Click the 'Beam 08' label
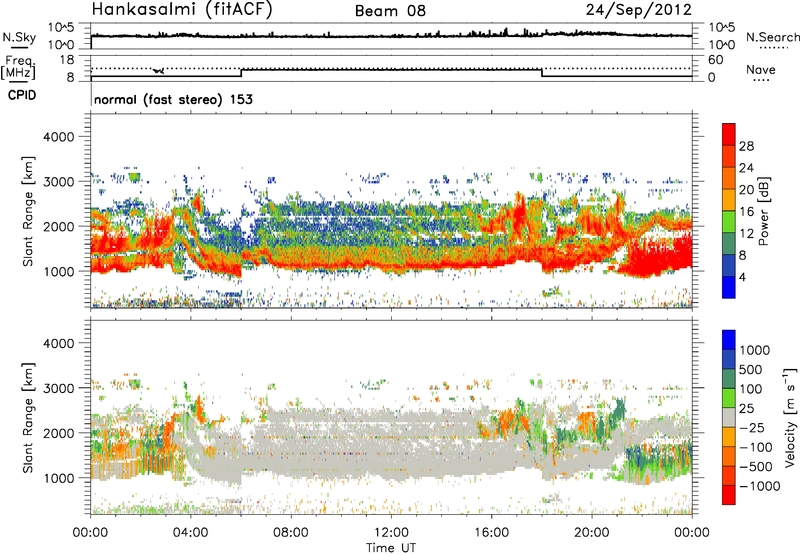The width and height of the screenshot is (800, 554). pyautogui.click(x=390, y=11)
